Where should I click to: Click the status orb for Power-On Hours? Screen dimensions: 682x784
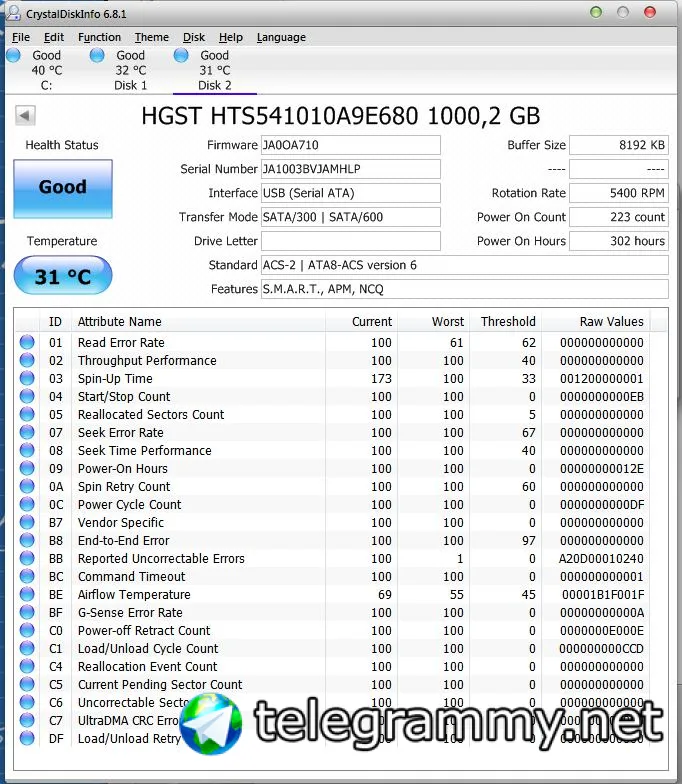click(27, 468)
